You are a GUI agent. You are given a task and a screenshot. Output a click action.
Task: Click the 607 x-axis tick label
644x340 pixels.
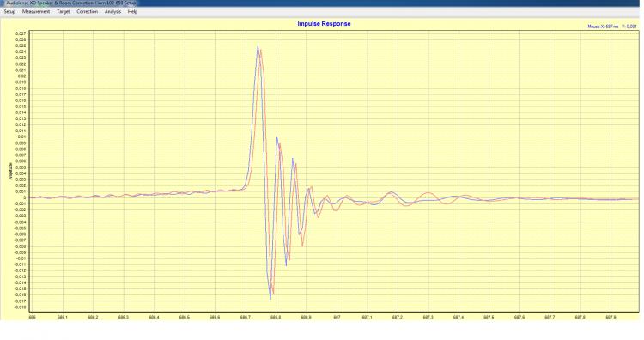pyautogui.click(x=337, y=317)
